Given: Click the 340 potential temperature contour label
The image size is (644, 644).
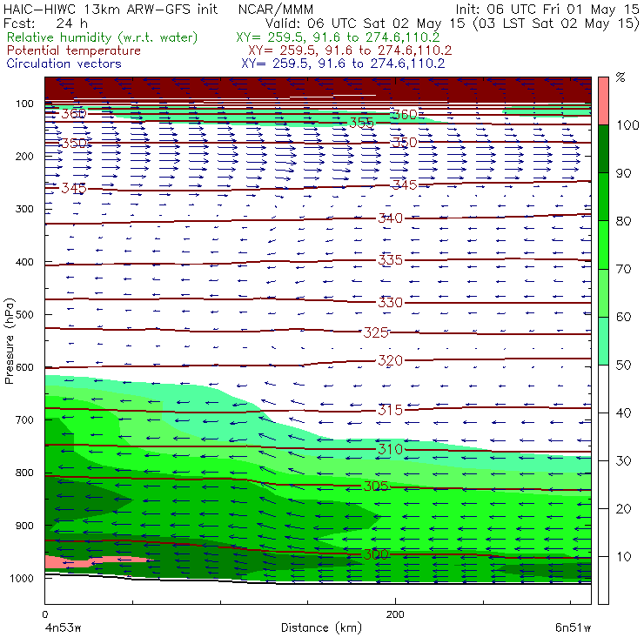Looking at the screenshot, I should coord(390,218).
